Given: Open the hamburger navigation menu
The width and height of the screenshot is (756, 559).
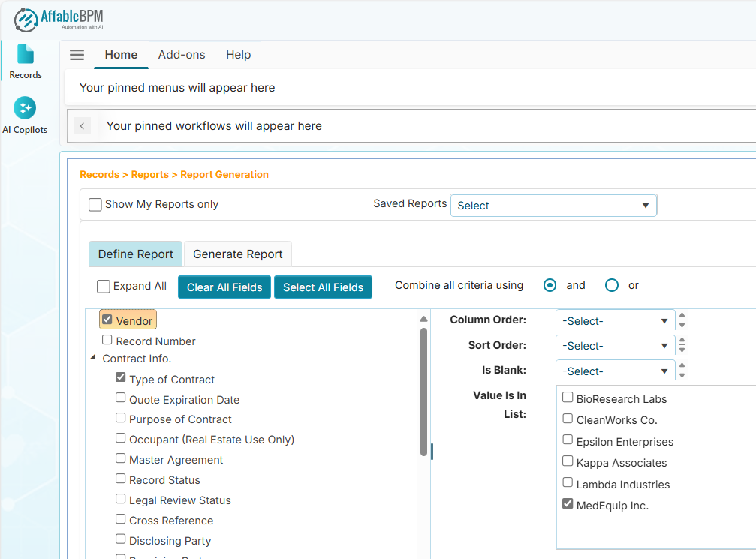Looking at the screenshot, I should tap(77, 54).
